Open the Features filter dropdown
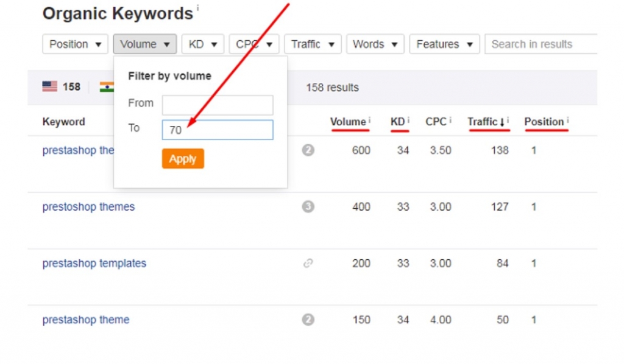 (444, 44)
